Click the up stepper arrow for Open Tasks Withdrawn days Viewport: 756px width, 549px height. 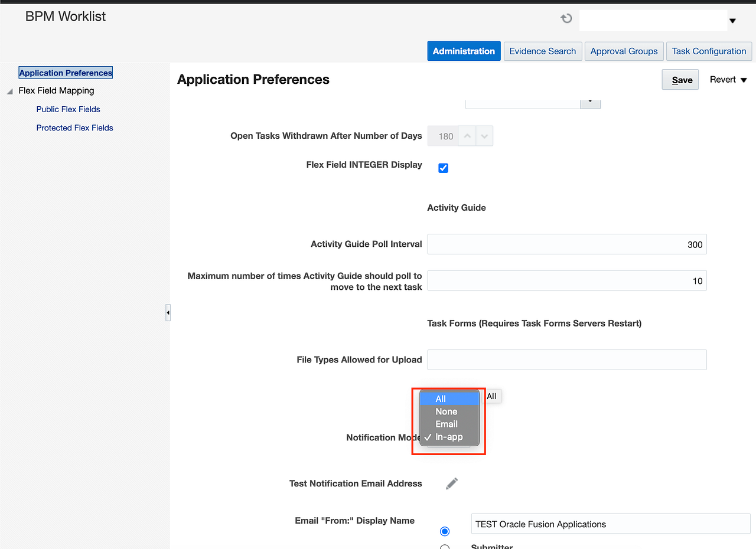(466, 132)
